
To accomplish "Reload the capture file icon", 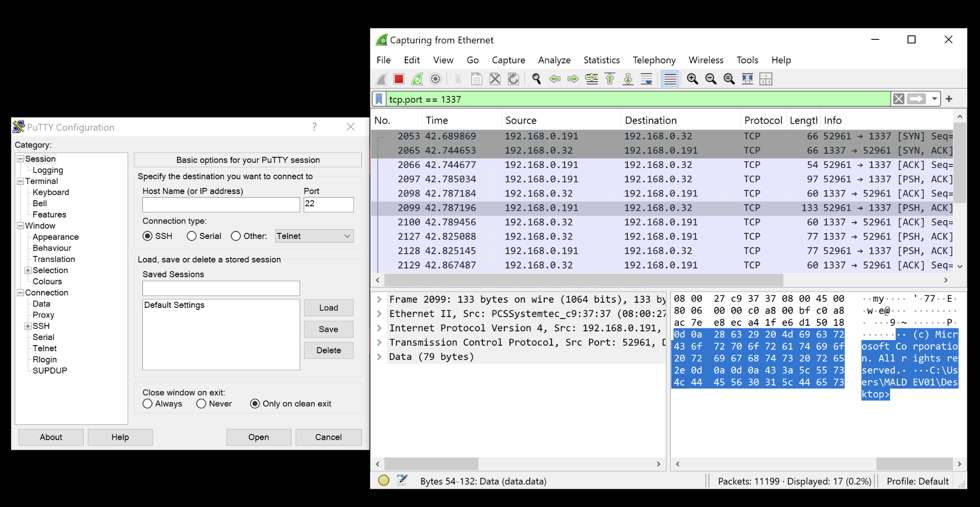I will (513, 79).
